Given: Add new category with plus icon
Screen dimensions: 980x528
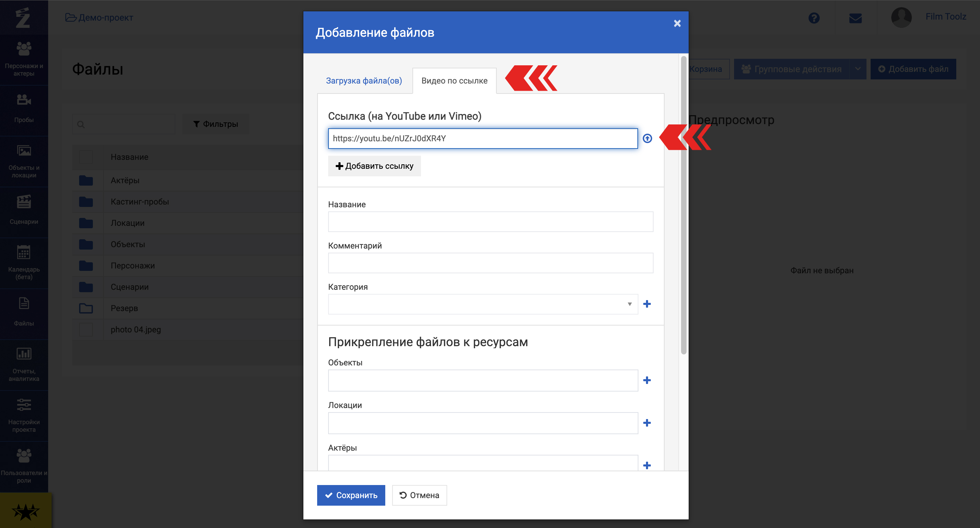Looking at the screenshot, I should click(x=647, y=304).
